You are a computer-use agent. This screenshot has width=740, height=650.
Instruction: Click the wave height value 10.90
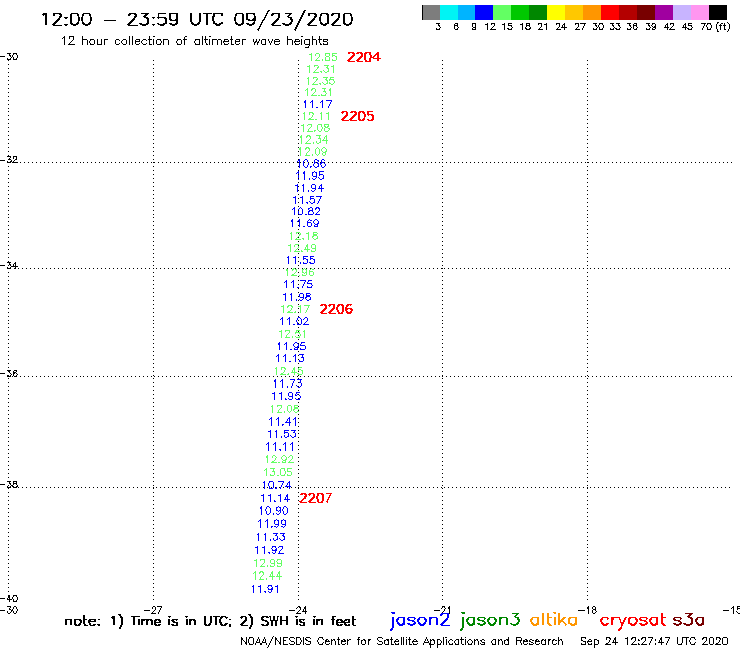[x=273, y=511]
